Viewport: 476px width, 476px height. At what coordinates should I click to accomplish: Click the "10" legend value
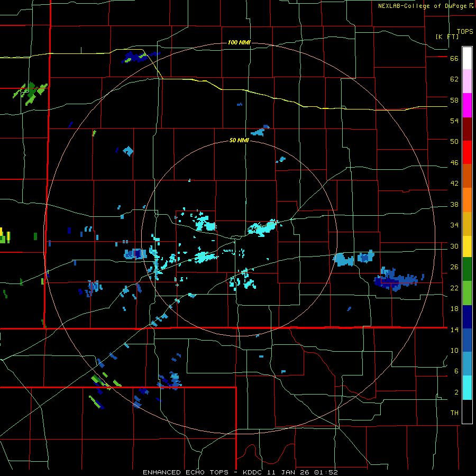454,350
